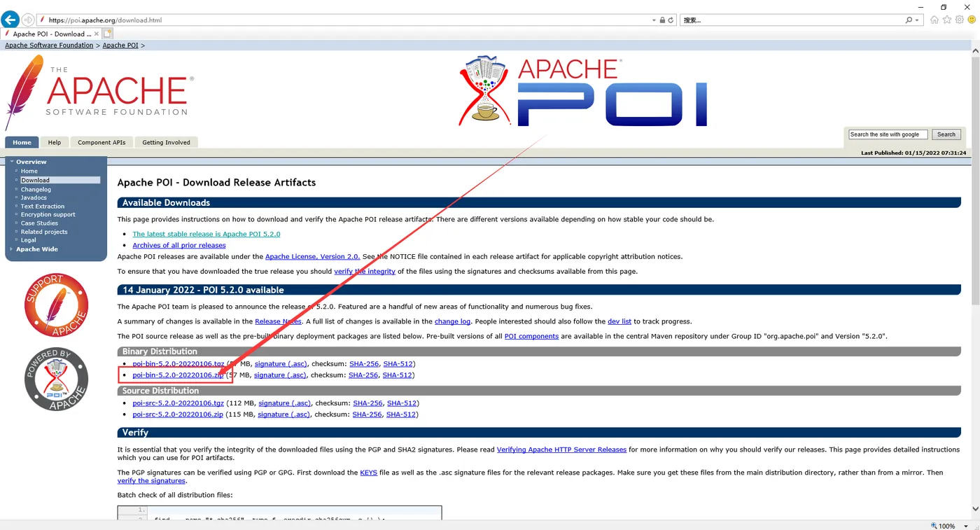Open Changelog in the sidebar
Image resolution: width=980 pixels, height=530 pixels.
tap(36, 189)
